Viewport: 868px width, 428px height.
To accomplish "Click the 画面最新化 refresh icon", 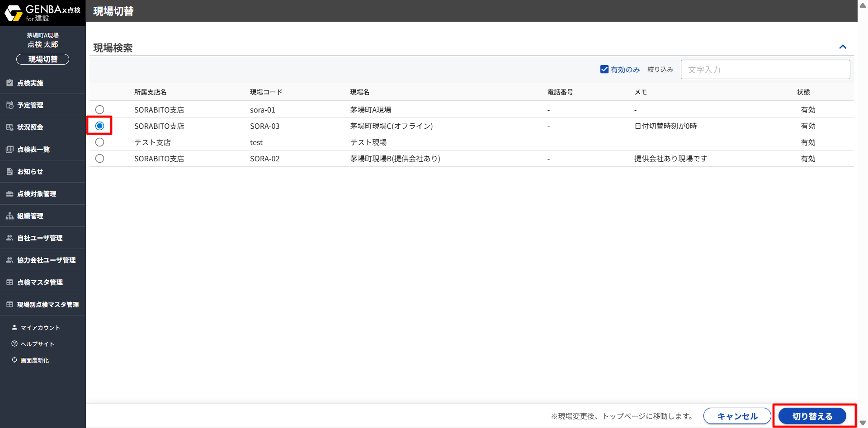I will [14, 360].
